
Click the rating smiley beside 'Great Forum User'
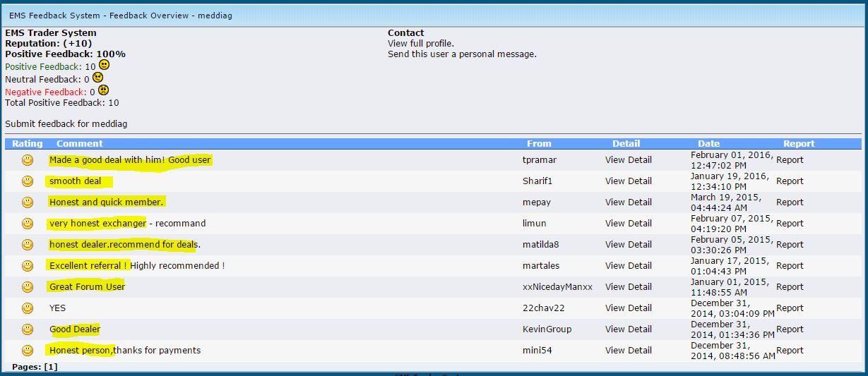pyautogui.click(x=28, y=287)
